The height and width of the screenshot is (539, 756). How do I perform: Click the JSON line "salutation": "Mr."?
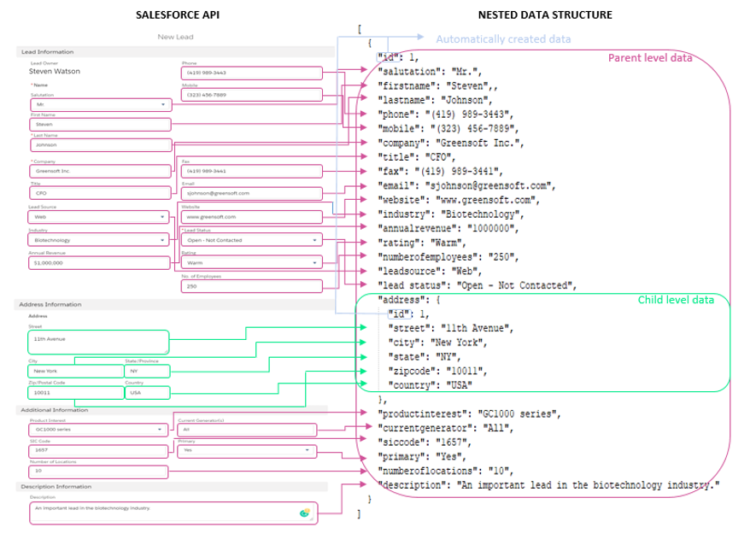point(430,72)
